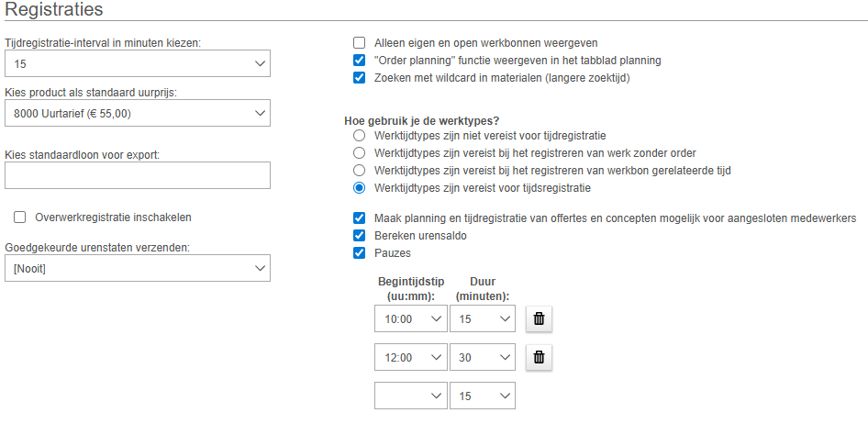The width and height of the screenshot is (868, 424).
Task: Expand Goedgekeurde urenstaten verzenden dropdown showing Nooit
Action: pos(138,268)
